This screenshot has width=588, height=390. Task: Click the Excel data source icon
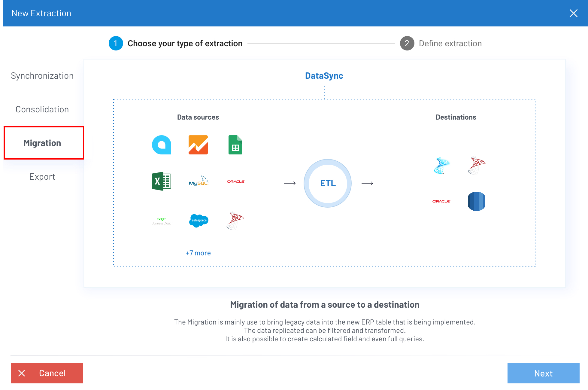click(x=162, y=181)
